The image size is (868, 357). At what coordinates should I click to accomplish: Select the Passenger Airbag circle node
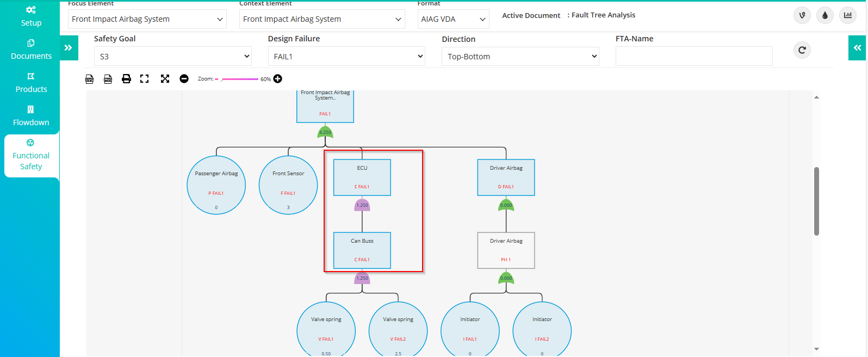216,185
